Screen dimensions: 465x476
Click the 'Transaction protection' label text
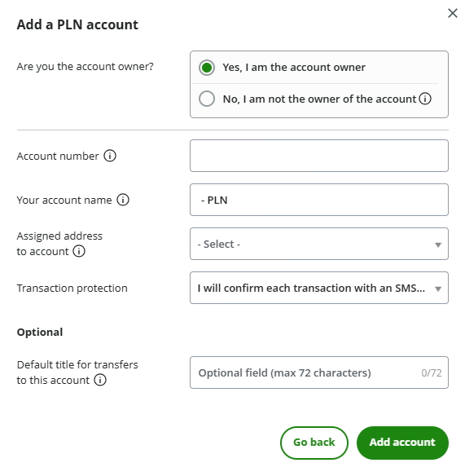coord(72,288)
